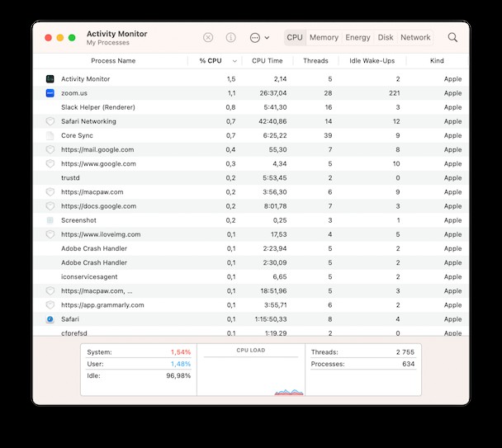Click shield icon beside https://macpaw.com row
The width and height of the screenshot is (502, 448).
pos(50,192)
